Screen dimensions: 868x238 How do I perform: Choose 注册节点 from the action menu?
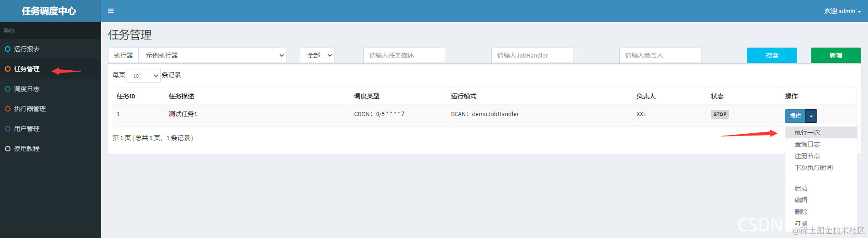tap(821, 156)
